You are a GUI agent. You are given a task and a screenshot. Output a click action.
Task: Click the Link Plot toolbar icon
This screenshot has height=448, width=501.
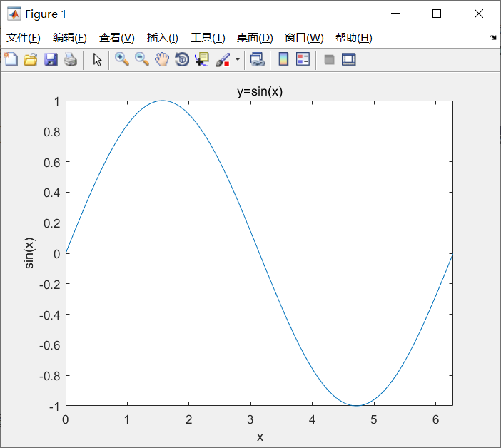tap(257, 59)
